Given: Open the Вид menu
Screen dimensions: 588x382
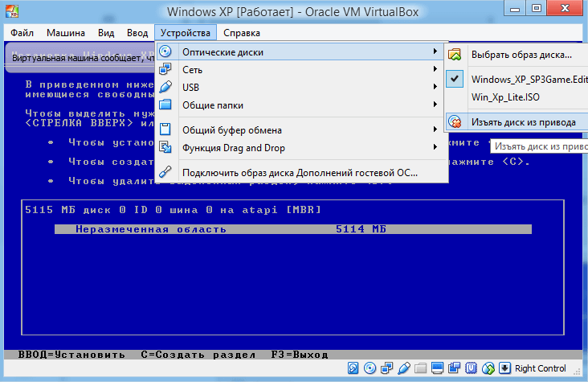Looking at the screenshot, I should coord(106,33).
